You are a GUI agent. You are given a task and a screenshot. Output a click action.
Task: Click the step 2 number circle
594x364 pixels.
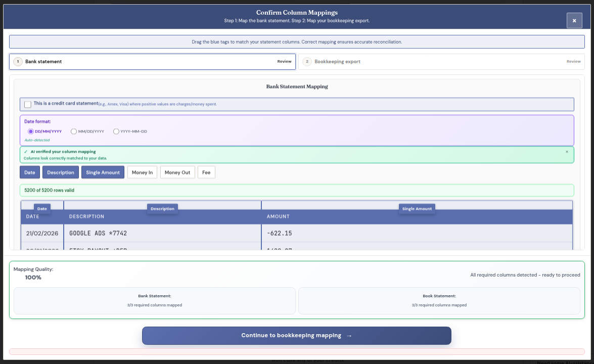[307, 61]
